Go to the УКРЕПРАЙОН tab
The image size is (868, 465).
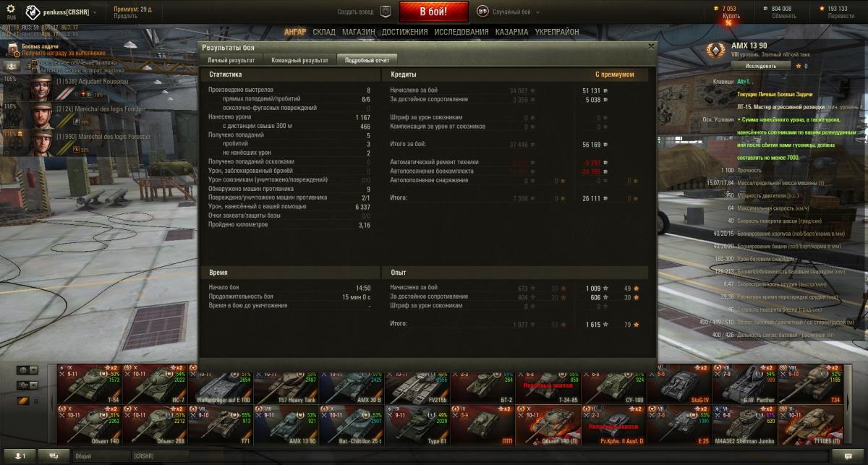[557, 33]
